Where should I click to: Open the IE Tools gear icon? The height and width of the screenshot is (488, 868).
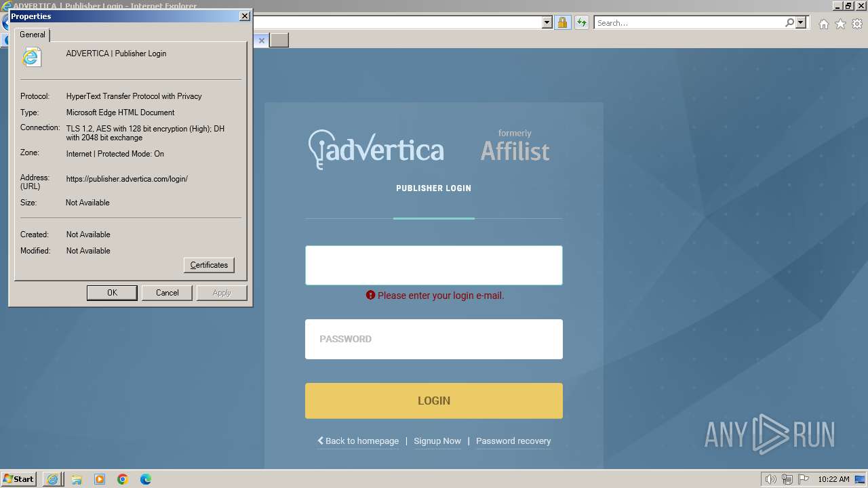click(857, 24)
